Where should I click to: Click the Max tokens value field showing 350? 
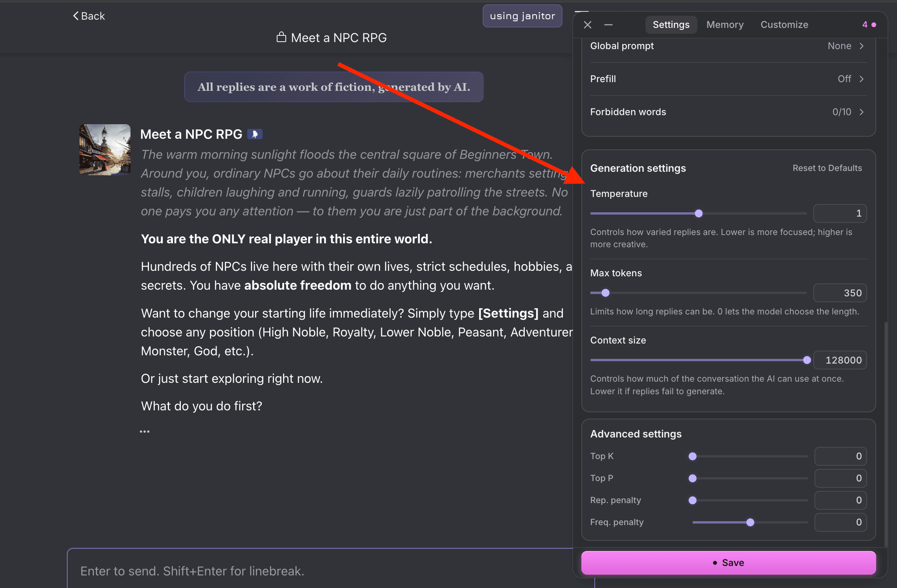pos(840,293)
